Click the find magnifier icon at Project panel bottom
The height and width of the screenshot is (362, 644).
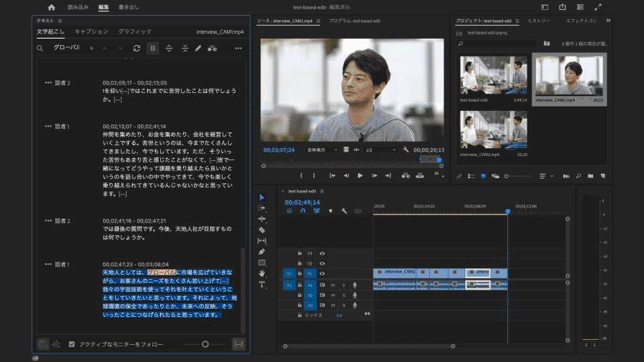[x=578, y=176]
